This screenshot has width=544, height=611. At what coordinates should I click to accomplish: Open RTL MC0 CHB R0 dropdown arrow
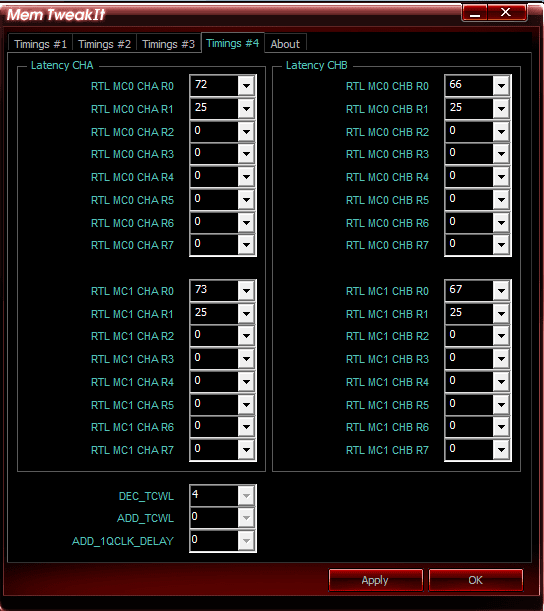(501, 86)
